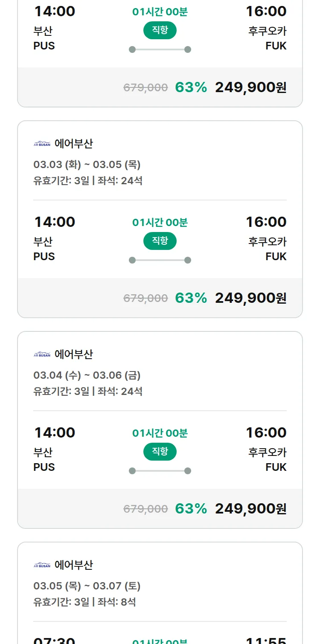320x644 pixels.
Task: Open the 03.03 (화) ~ 03.05 (목) date range
Action: click(x=87, y=165)
